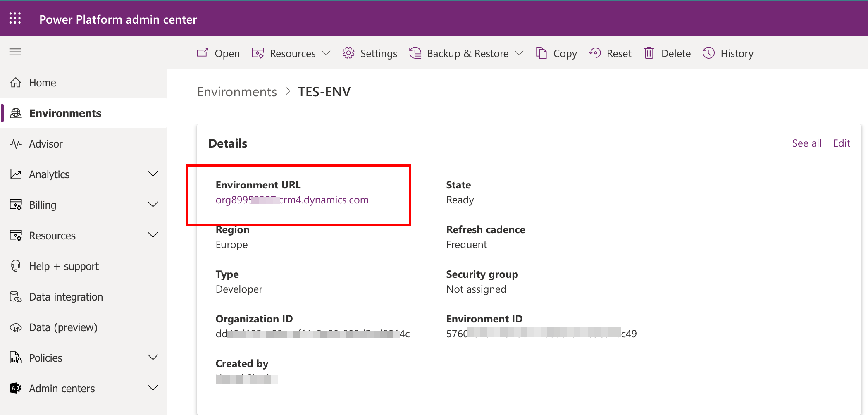Click the Resources toolbar icon
This screenshot has width=868, height=415.
(258, 53)
